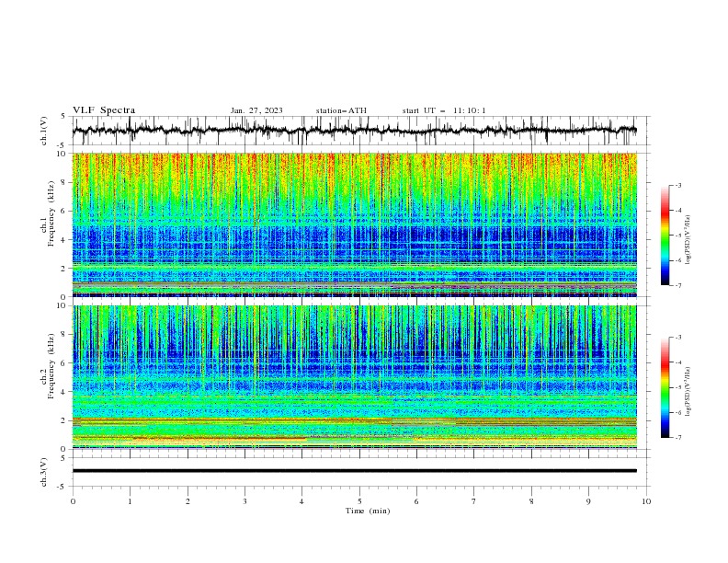Click the ch.3 flat black trace
This screenshot has height=563, width=728.
click(354, 471)
